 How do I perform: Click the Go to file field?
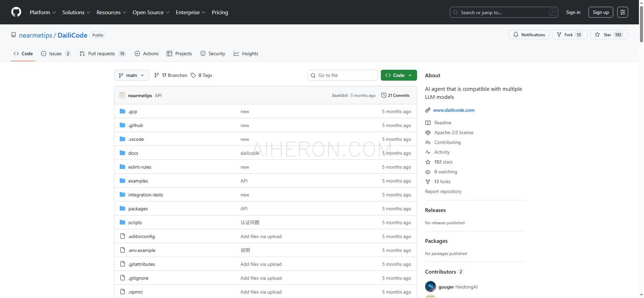(x=343, y=75)
